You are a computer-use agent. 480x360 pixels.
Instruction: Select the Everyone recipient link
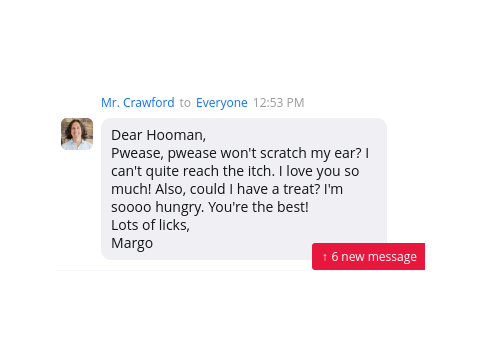coord(222,103)
